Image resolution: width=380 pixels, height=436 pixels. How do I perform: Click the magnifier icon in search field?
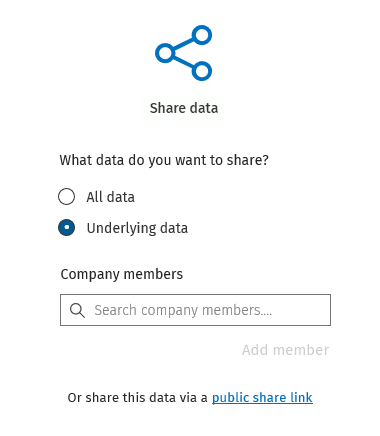pyautogui.click(x=77, y=310)
